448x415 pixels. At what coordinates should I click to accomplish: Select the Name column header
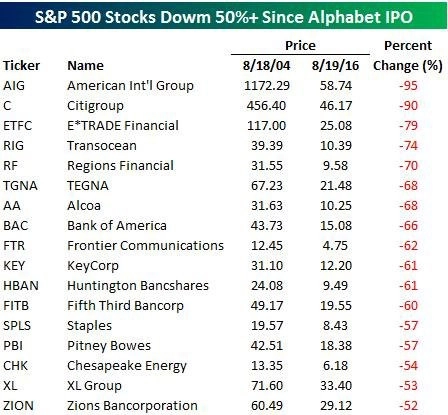85,66
